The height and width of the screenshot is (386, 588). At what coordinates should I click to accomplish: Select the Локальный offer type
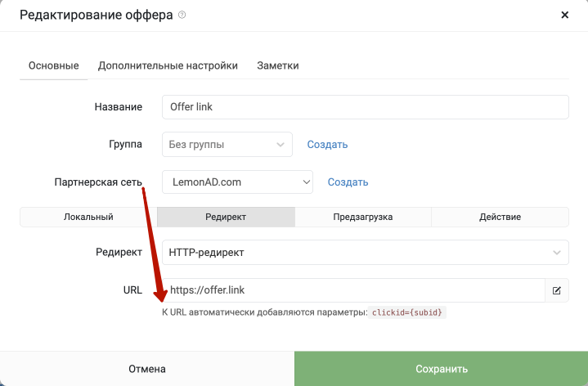pos(88,217)
